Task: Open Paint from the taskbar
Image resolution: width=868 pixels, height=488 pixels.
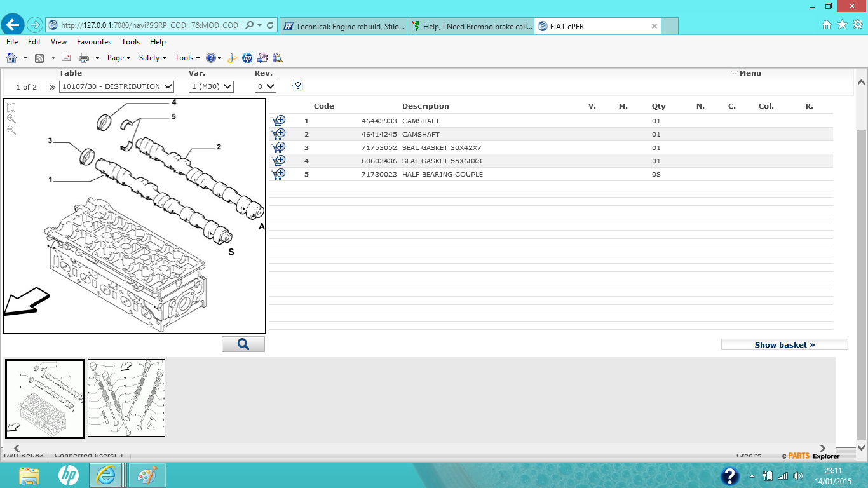Action: point(147,475)
